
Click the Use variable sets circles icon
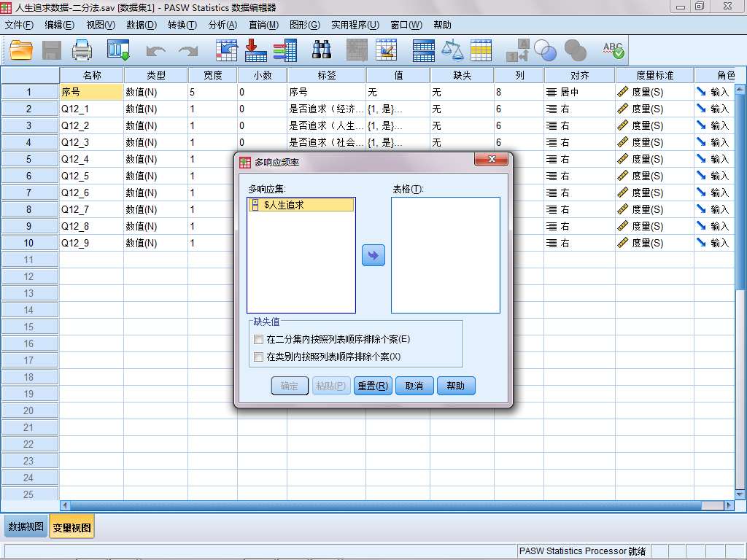click(545, 50)
